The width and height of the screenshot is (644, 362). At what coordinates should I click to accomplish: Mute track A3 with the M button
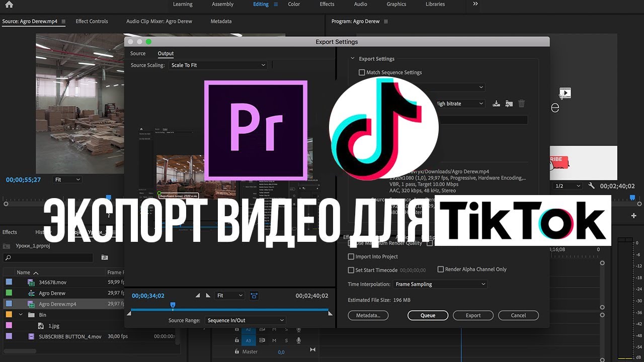click(274, 340)
